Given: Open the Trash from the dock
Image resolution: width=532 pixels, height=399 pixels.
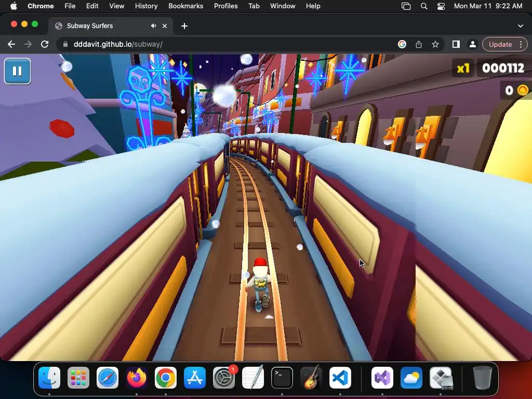Looking at the screenshot, I should coord(483,378).
